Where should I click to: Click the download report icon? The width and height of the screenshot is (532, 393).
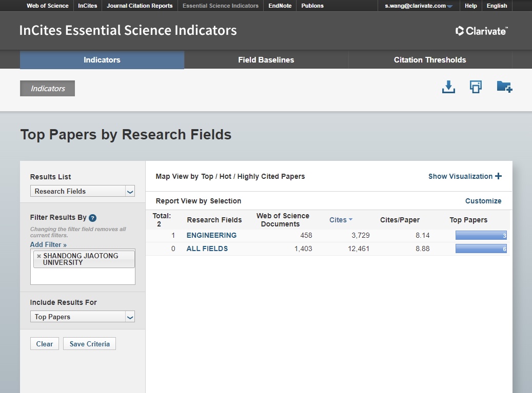point(448,87)
